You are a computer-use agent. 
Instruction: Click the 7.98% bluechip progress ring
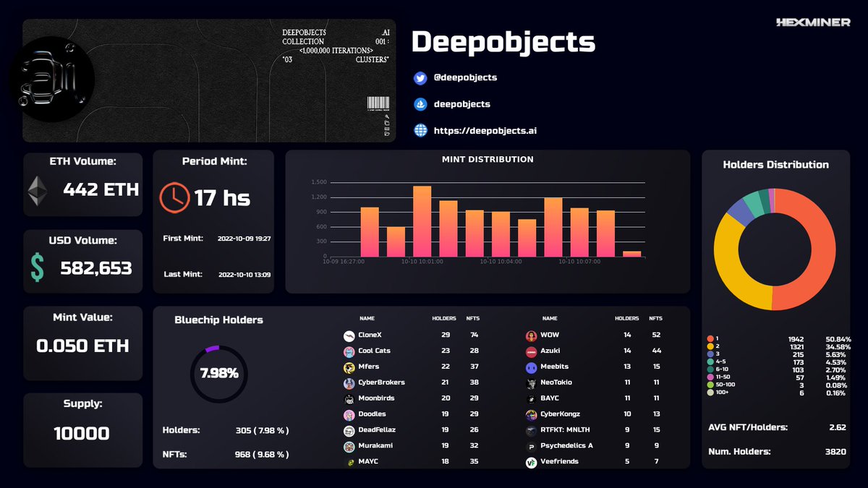218,374
